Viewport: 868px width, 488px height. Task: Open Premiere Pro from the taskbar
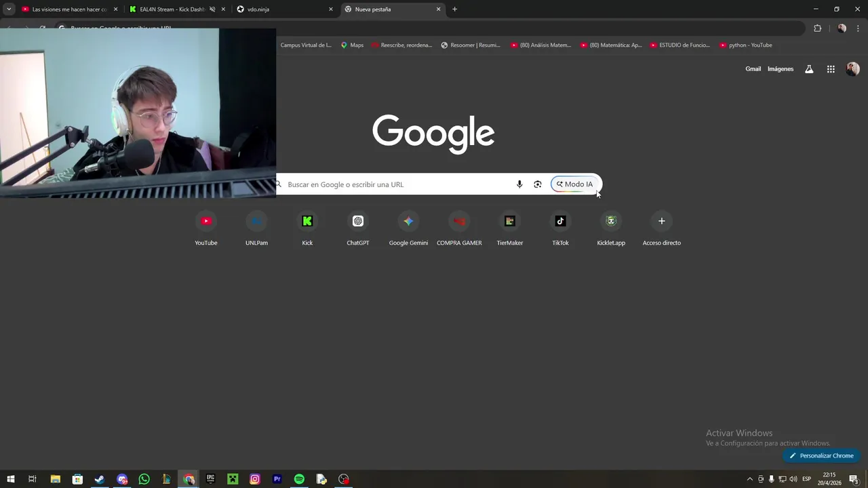[x=277, y=479]
